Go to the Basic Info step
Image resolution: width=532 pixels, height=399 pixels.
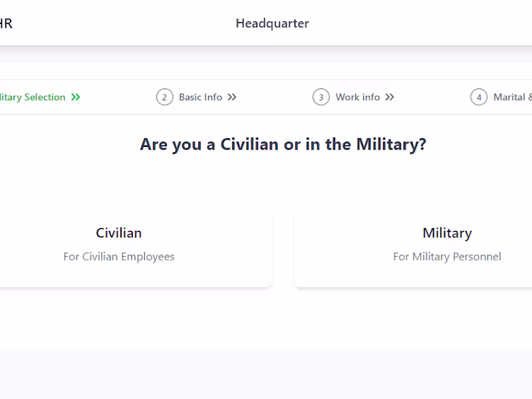[200, 97]
